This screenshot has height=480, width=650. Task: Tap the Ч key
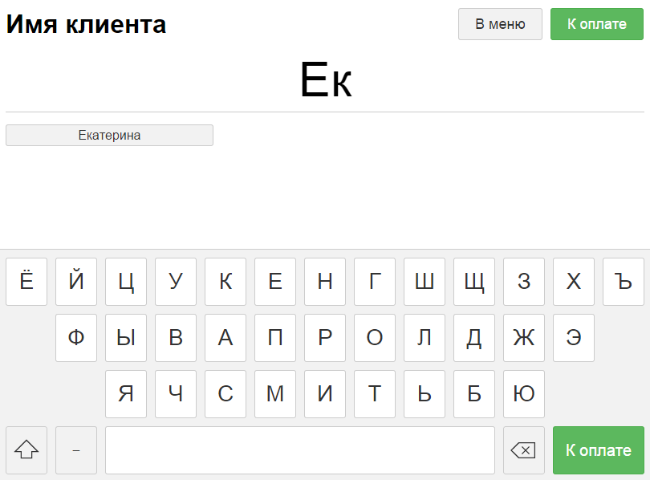[175, 393]
